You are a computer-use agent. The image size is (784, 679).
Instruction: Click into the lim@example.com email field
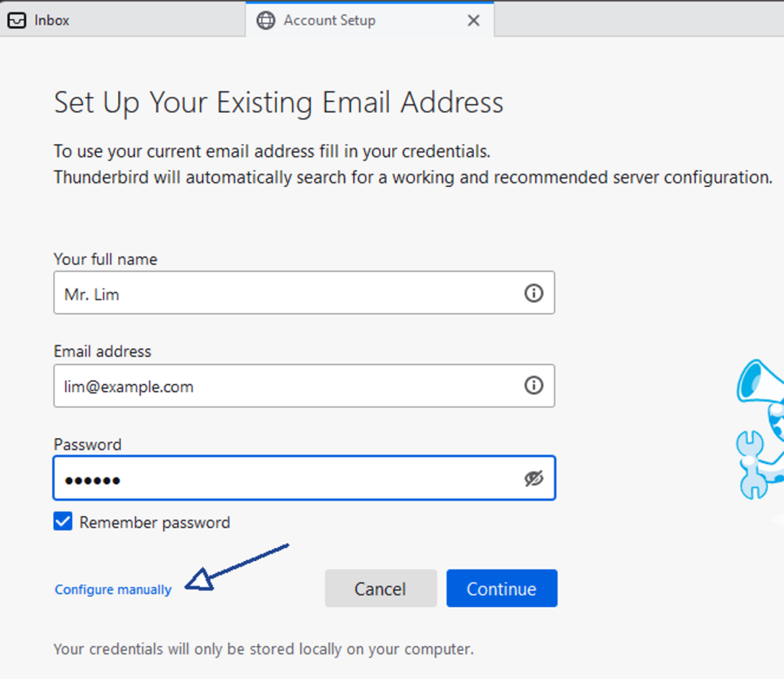point(283,386)
